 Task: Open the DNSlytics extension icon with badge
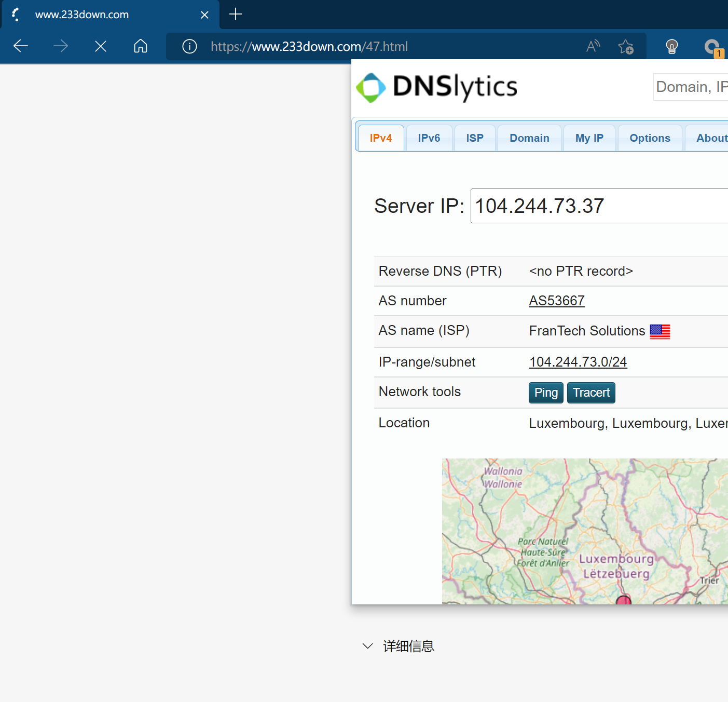(713, 47)
